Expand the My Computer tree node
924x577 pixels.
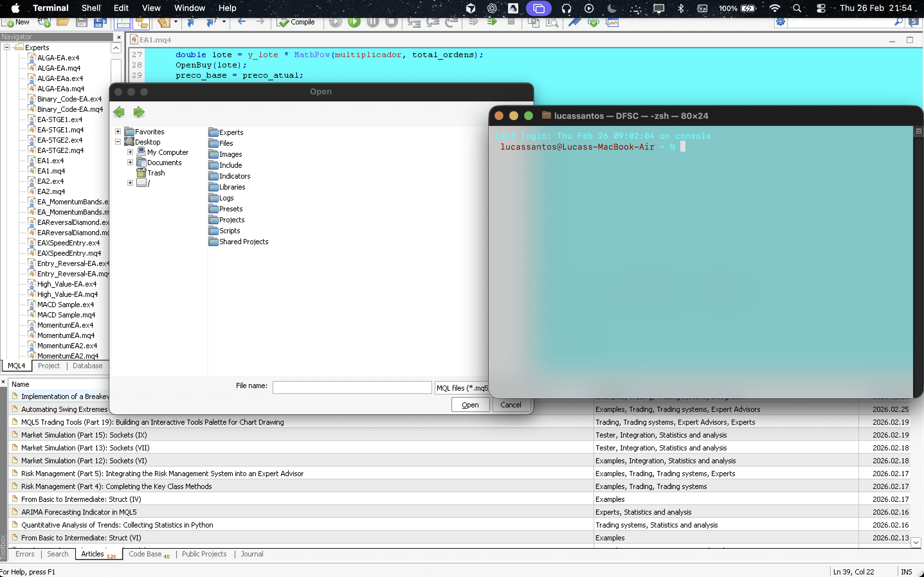pos(130,152)
